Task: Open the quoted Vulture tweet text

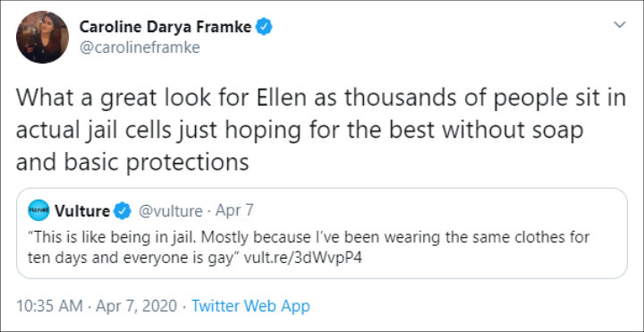Action: pos(309,248)
